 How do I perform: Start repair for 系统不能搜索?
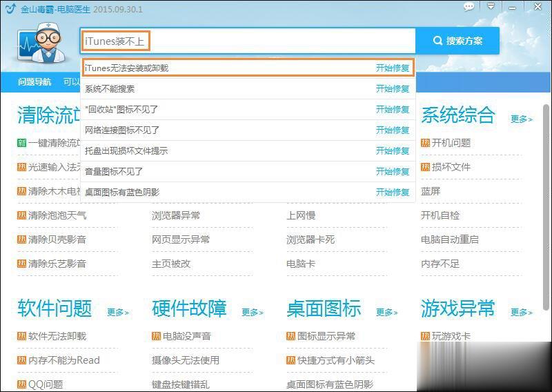[393, 89]
